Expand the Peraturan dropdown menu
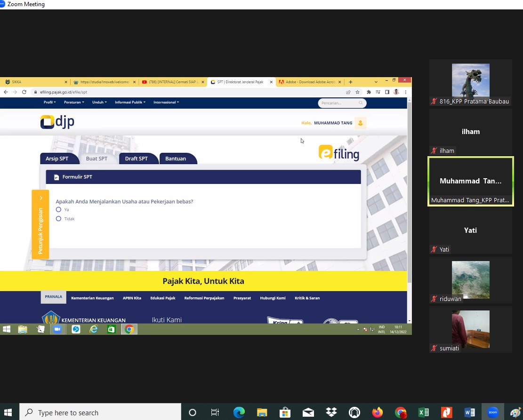Image resolution: width=523 pixels, height=420 pixels. point(74,102)
